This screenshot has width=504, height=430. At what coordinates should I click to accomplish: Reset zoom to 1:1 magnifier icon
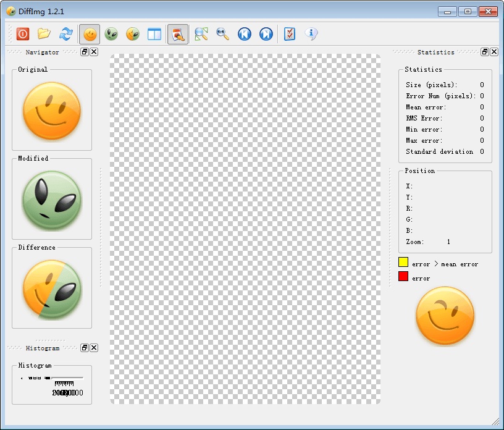point(222,34)
